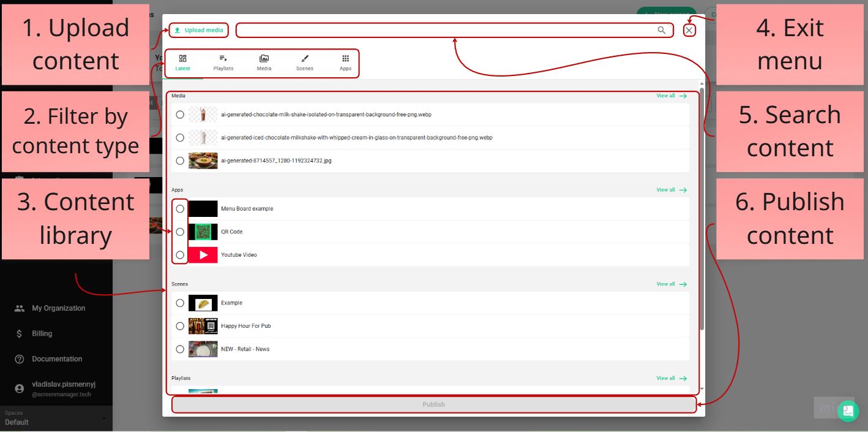This screenshot has width=868, height=432.
Task: Click the Happy Hour For Pub label
Action: click(245, 326)
